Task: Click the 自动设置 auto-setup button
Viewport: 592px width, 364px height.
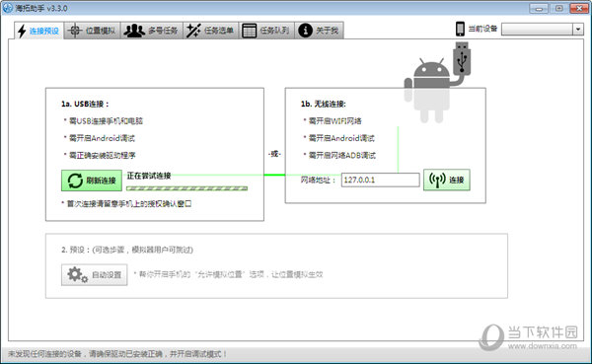Action: coord(95,274)
